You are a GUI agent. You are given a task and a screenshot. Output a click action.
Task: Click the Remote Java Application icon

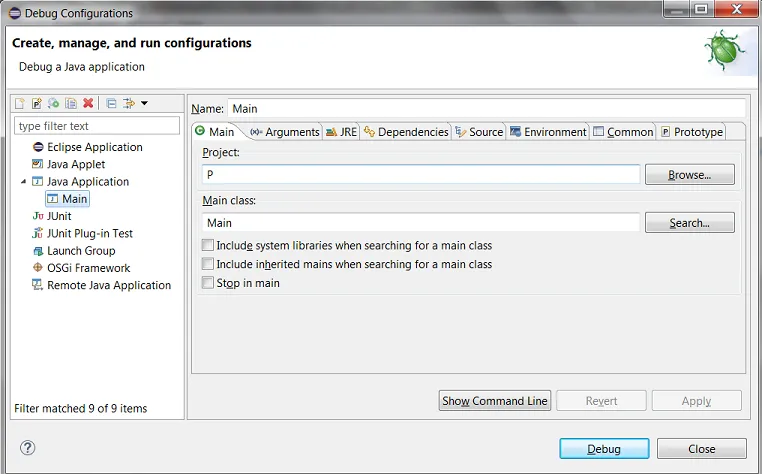point(37,285)
